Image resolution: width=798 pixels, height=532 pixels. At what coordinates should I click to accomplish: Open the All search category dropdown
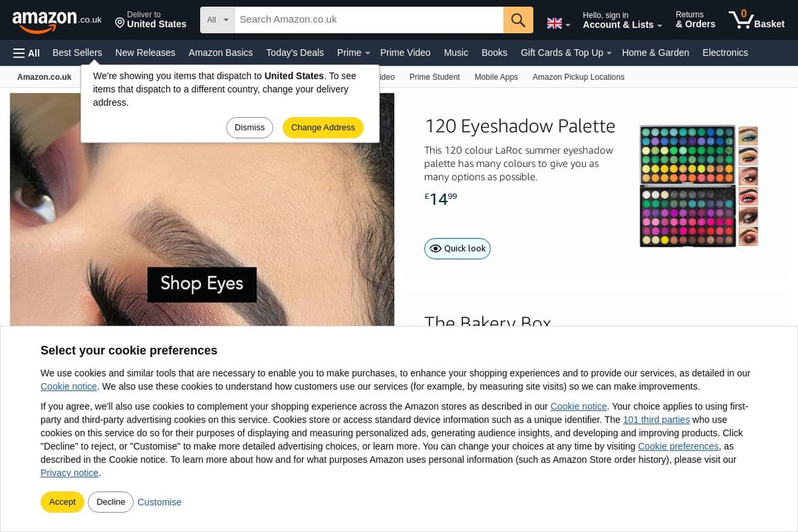(218, 20)
